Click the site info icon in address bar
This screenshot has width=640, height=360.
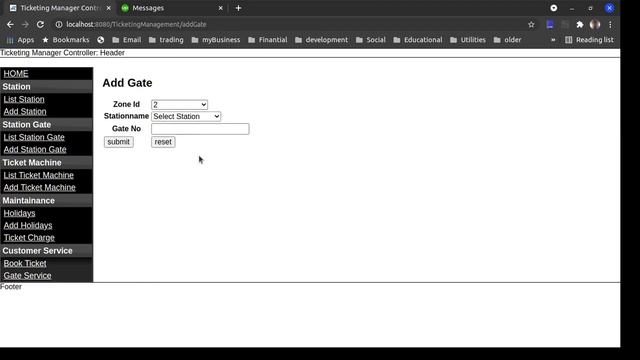(x=59, y=24)
